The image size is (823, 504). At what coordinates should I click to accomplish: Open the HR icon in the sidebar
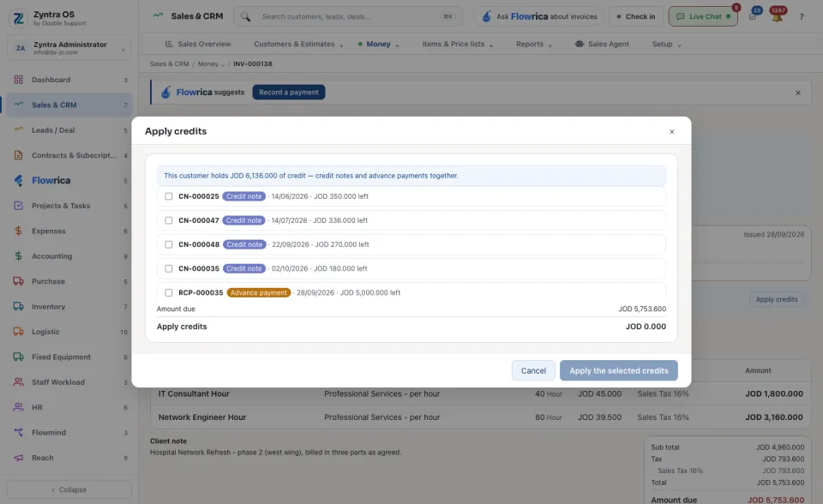18,407
